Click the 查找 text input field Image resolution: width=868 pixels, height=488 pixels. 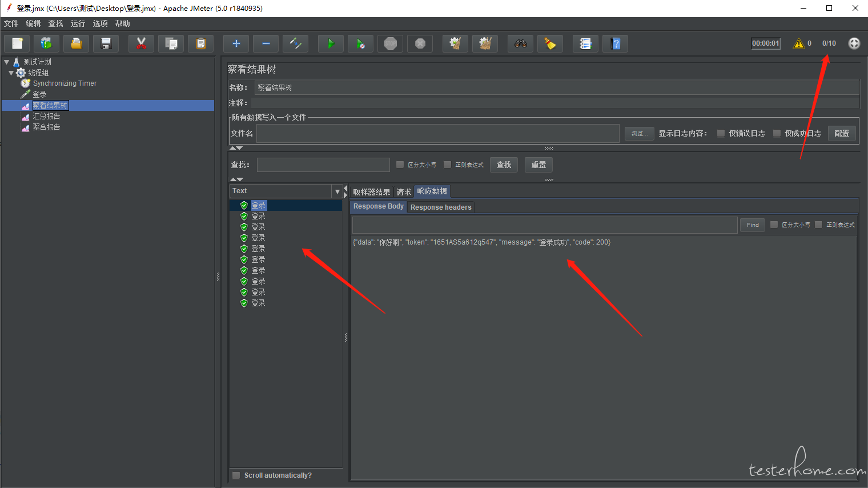click(x=323, y=165)
